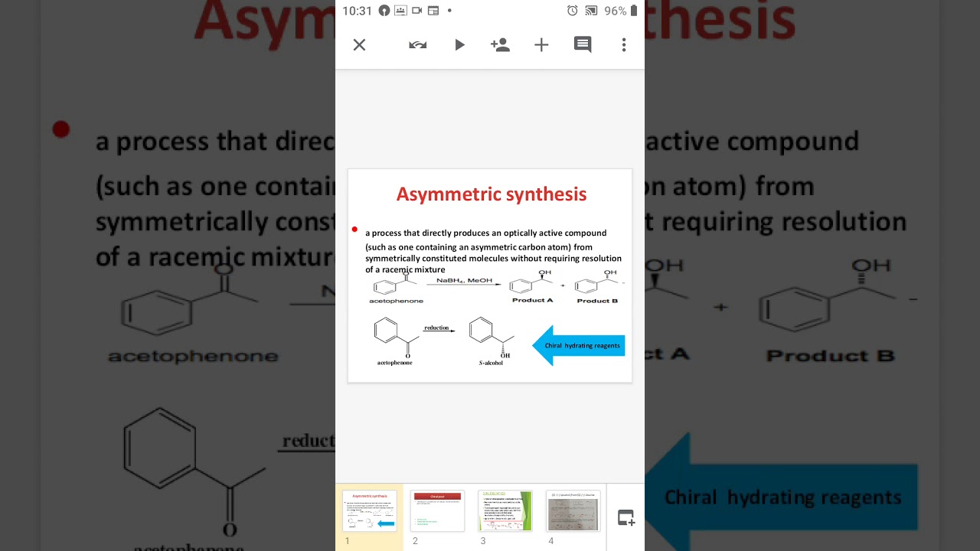This screenshot has height=551, width=980.
Task: Add a new slide with the filmstrip plus icon
Action: pos(626,518)
